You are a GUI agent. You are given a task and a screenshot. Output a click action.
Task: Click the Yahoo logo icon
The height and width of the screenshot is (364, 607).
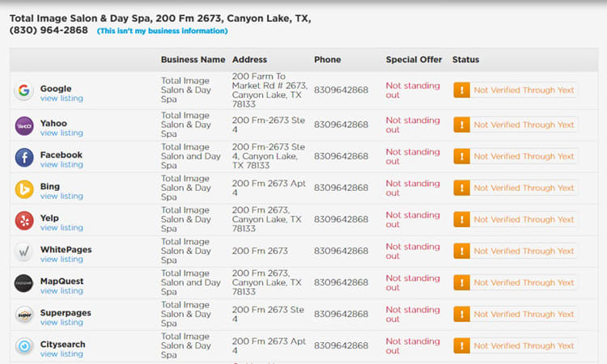click(24, 125)
